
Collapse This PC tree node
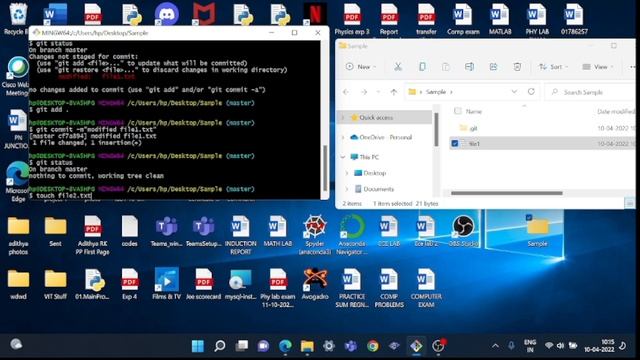[x=343, y=157]
